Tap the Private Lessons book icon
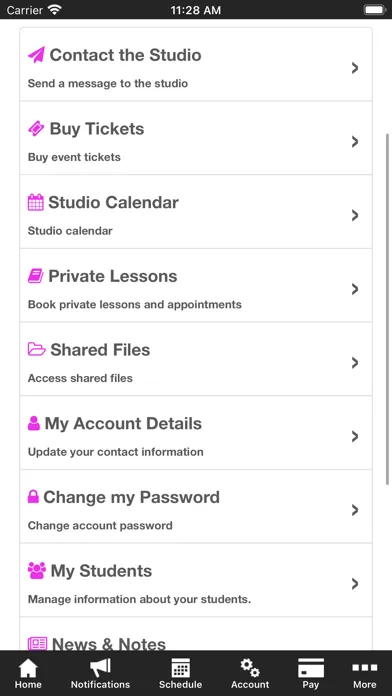The width and height of the screenshot is (392, 696). [x=36, y=276]
